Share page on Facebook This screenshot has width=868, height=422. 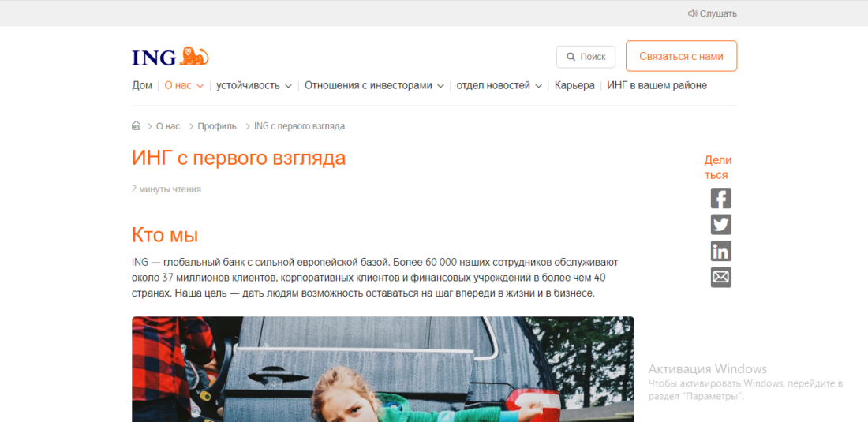coord(720,198)
